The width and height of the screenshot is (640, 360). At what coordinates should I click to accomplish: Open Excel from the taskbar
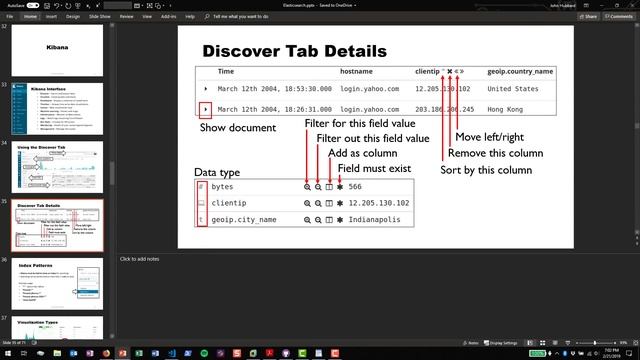pyautogui.click(x=139, y=353)
